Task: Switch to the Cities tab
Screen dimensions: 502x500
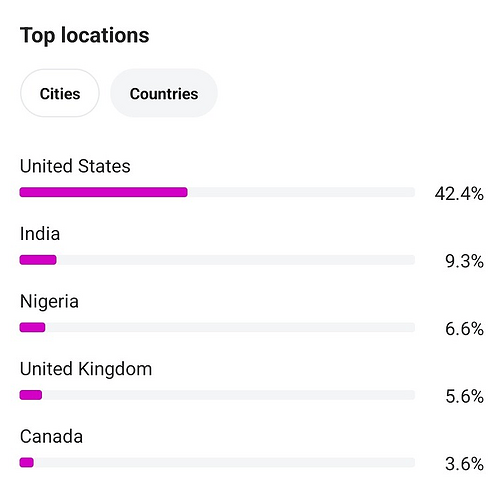Action: [60, 93]
